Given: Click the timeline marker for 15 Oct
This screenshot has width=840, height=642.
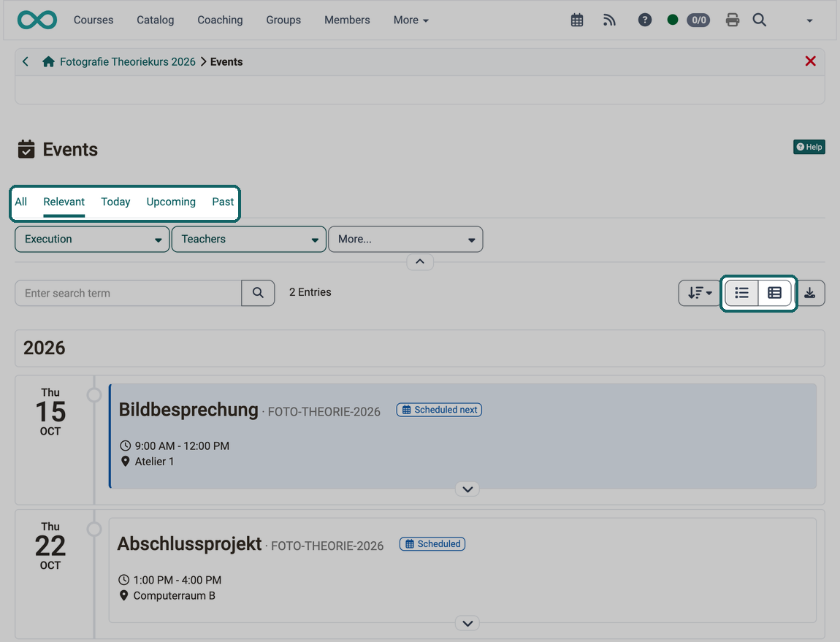Looking at the screenshot, I should click(94, 395).
